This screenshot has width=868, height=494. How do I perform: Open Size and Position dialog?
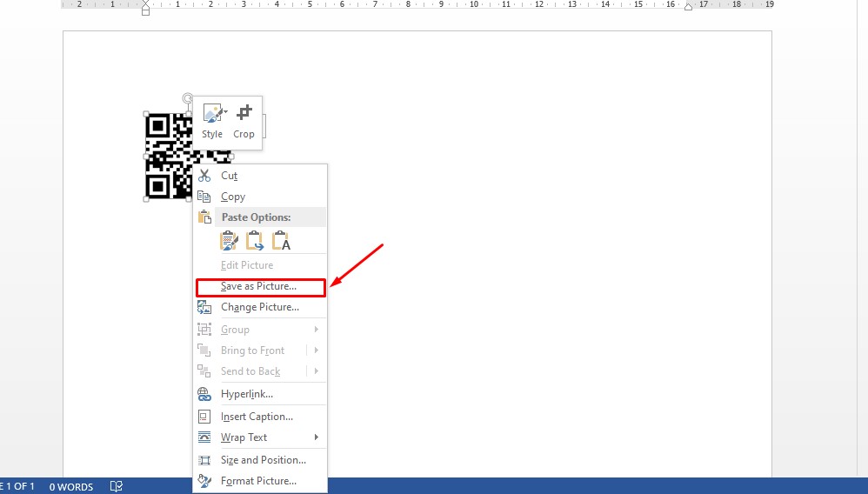tap(263, 460)
